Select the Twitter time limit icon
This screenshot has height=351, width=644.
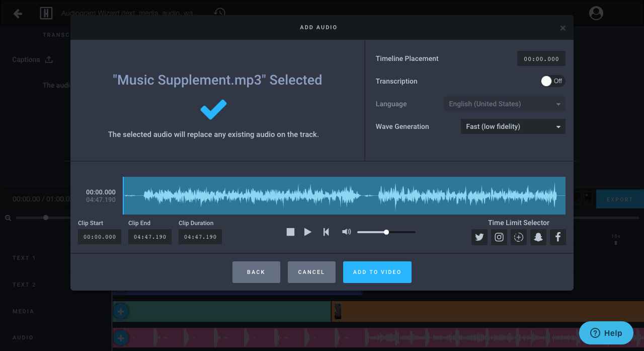point(479,237)
